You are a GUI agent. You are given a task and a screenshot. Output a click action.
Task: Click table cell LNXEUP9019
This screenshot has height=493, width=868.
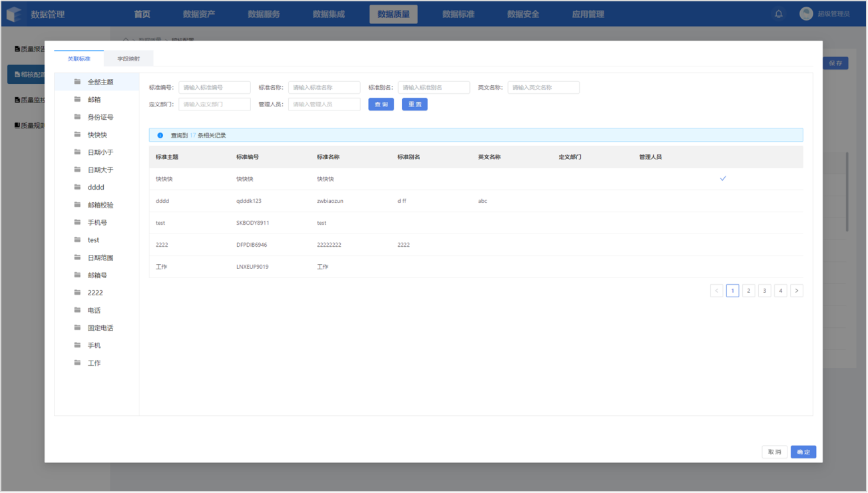point(252,267)
